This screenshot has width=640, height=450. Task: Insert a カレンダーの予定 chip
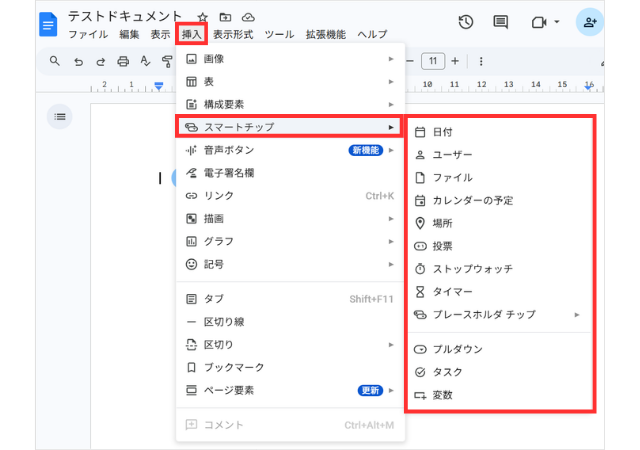tap(500, 200)
